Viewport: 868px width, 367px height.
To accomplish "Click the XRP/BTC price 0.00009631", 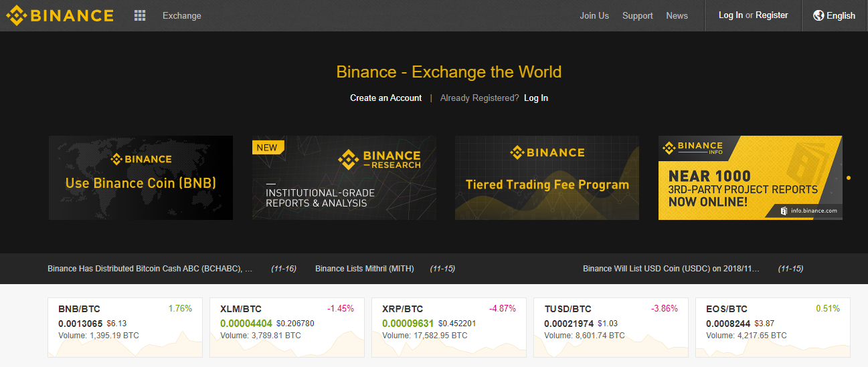I will click(408, 324).
